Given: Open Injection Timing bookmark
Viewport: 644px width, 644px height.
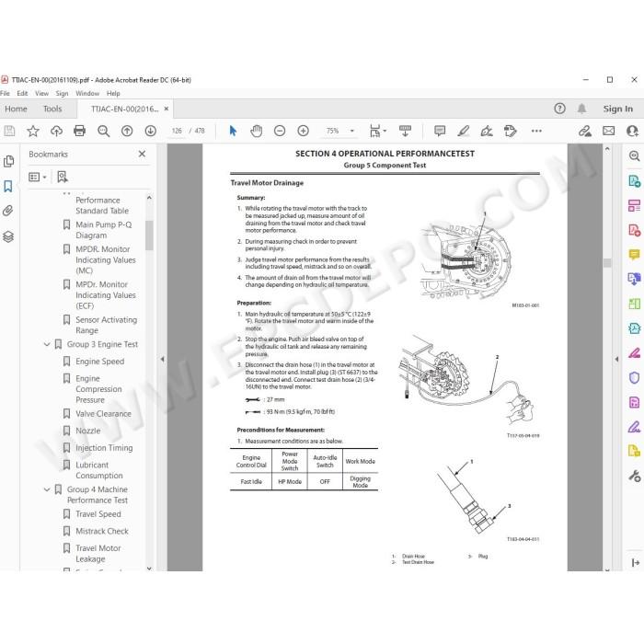Looking at the screenshot, I should (x=104, y=448).
